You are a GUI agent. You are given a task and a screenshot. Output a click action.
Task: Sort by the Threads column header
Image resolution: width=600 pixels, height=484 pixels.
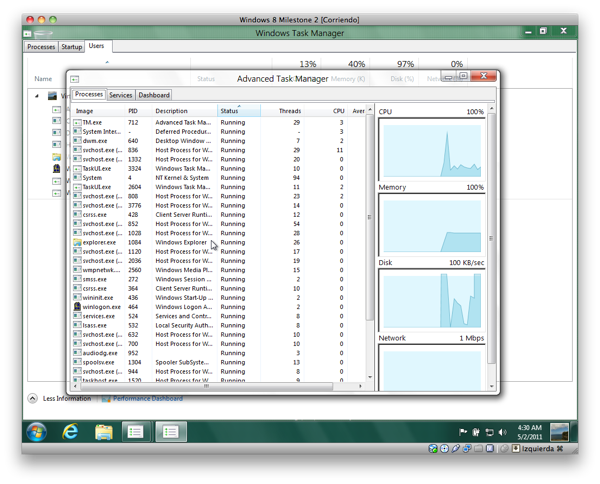282,111
